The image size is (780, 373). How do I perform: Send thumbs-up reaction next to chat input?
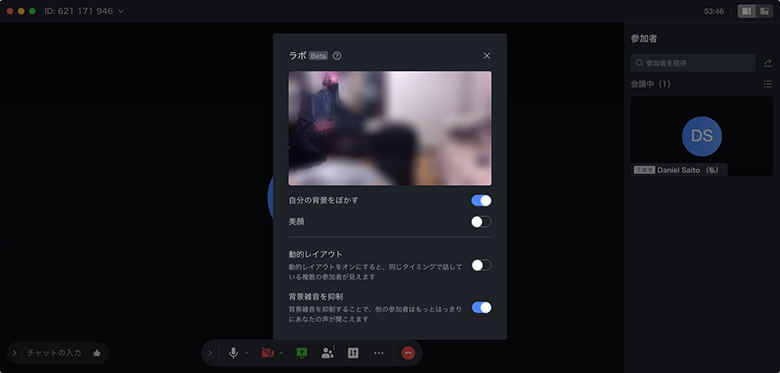[x=97, y=353]
